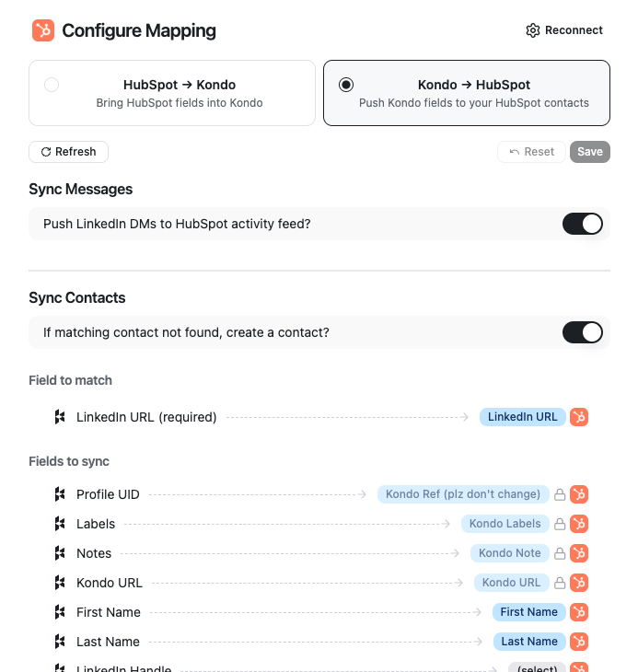Choose the Kondo → HubSpot direction card
The width and height of the screenshot is (638, 672).
click(466, 93)
